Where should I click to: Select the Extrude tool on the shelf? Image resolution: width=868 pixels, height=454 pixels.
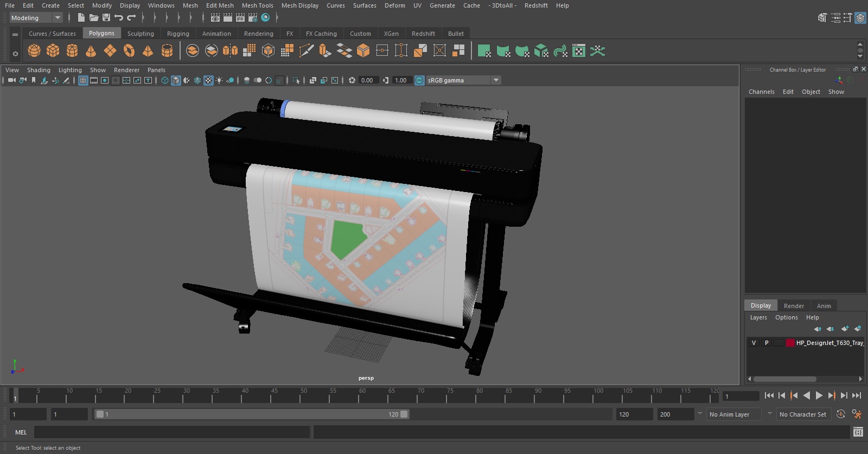click(x=325, y=51)
